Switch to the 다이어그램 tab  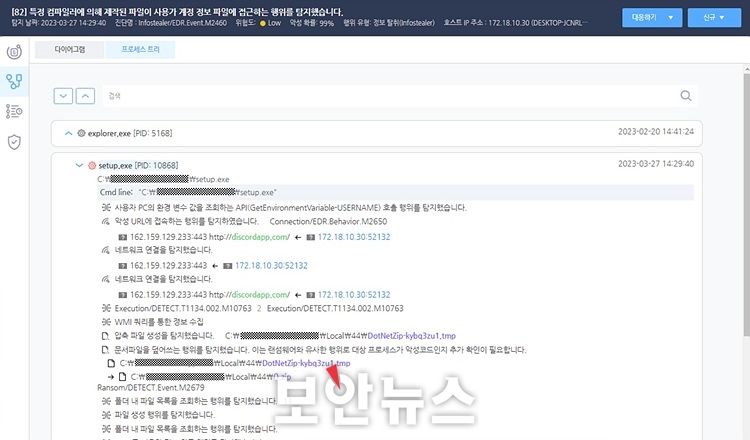tap(69, 50)
